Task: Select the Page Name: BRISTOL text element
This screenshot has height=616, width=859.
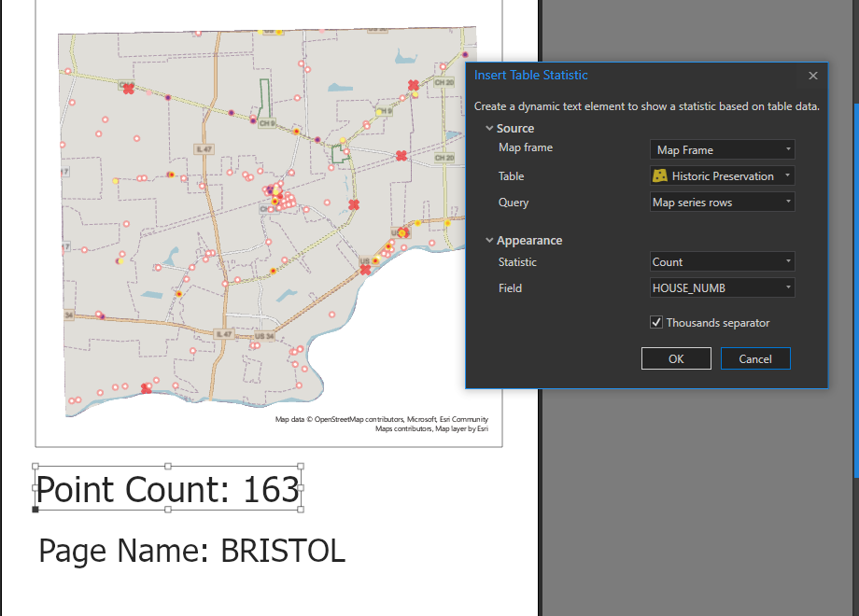Action: (191, 551)
